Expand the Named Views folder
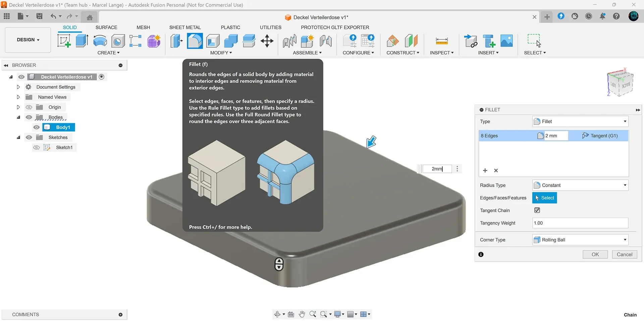 coord(18,97)
